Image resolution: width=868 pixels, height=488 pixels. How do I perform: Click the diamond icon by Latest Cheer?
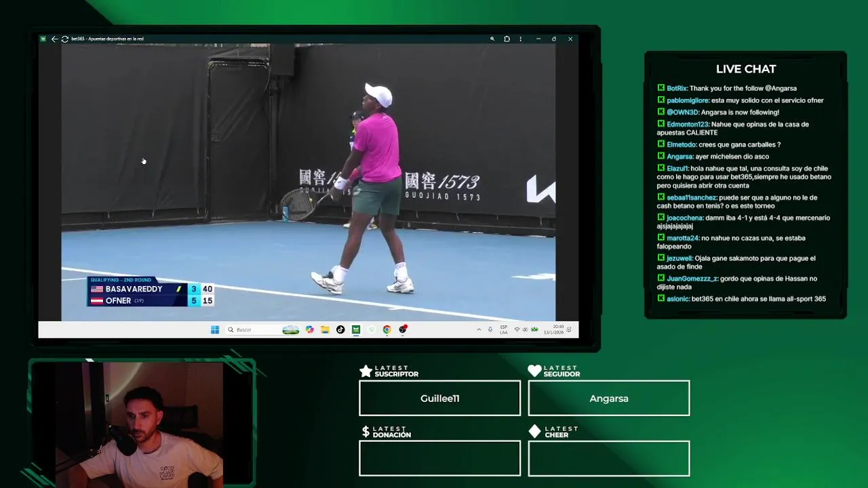point(534,432)
